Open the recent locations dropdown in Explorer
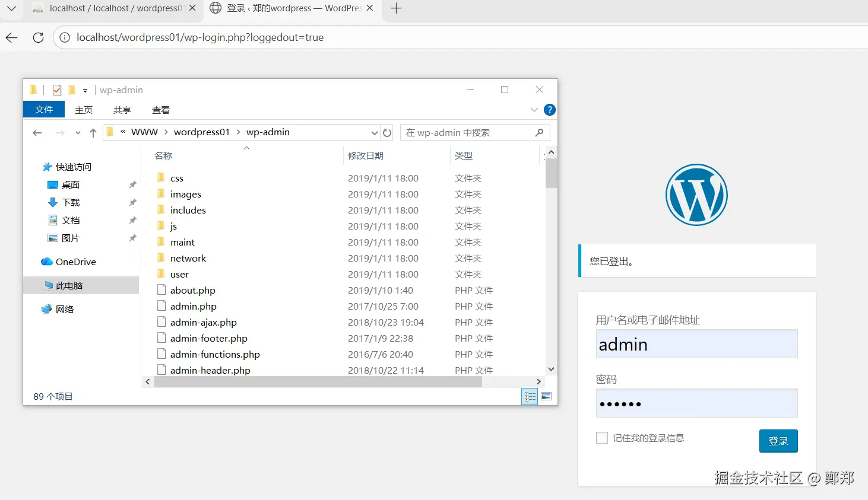Screen dimensions: 868x500 pyautogui.click(x=78, y=133)
